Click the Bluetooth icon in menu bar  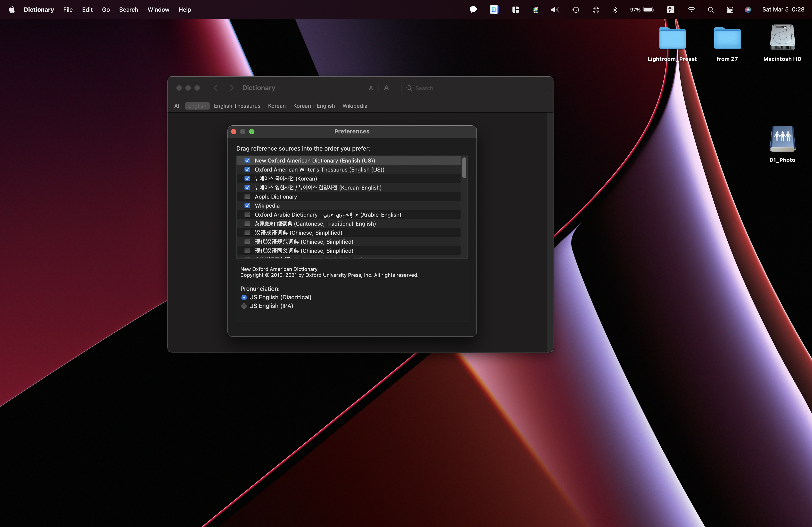click(x=615, y=9)
